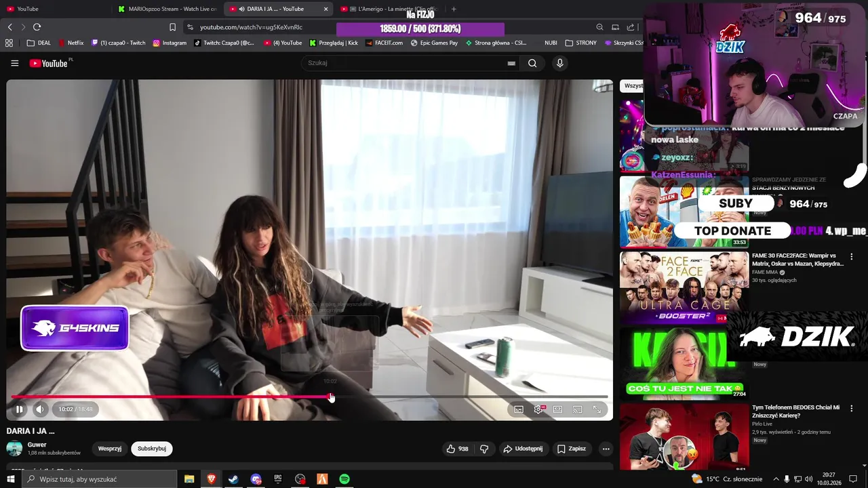Mute the video with the speaker icon
Image resolution: width=868 pixels, height=488 pixels.
[x=40, y=409]
